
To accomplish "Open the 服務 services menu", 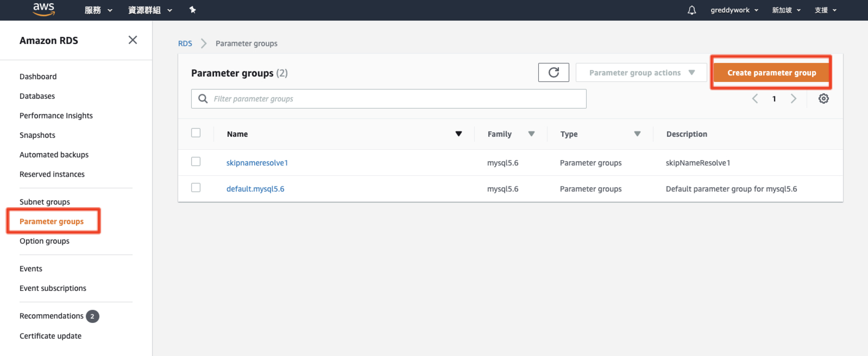I will coord(98,10).
